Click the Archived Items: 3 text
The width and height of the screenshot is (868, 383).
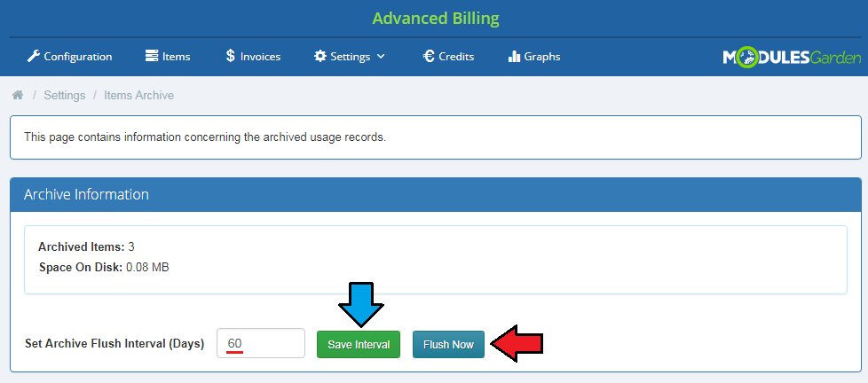[x=86, y=246]
